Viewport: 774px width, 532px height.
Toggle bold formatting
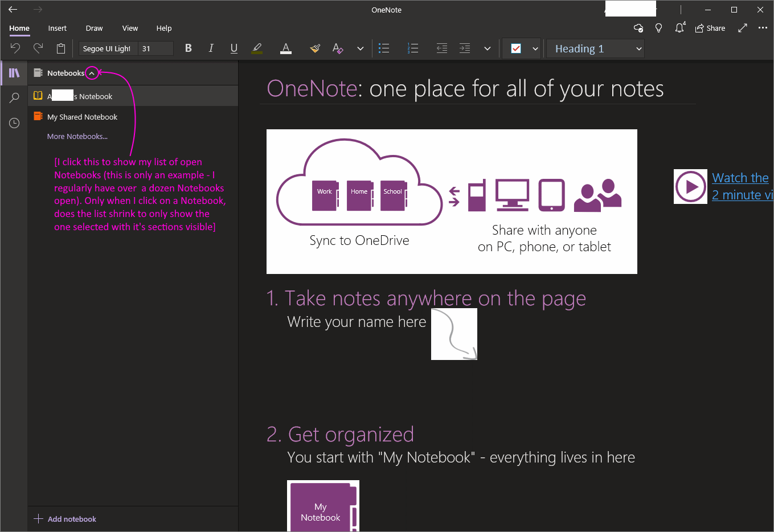(x=189, y=48)
